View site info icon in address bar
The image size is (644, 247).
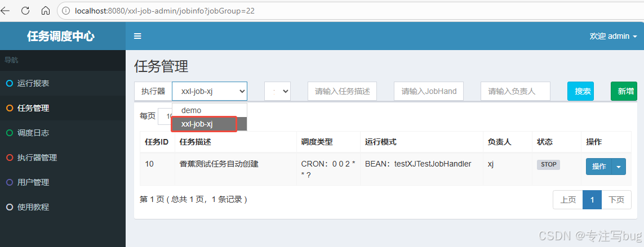(x=66, y=11)
